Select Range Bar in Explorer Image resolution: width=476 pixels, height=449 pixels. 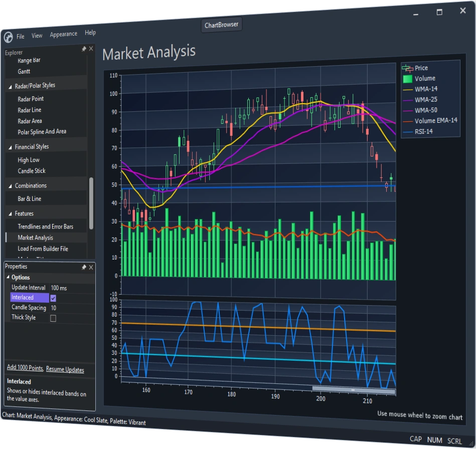(29, 60)
